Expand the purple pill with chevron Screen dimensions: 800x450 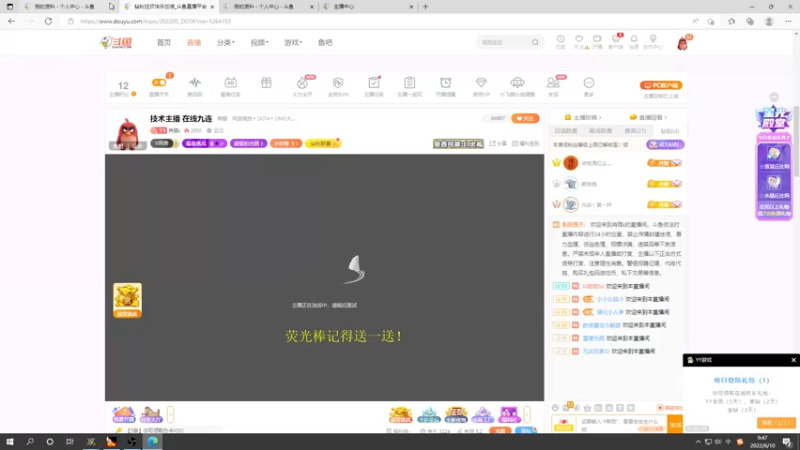coord(205,144)
